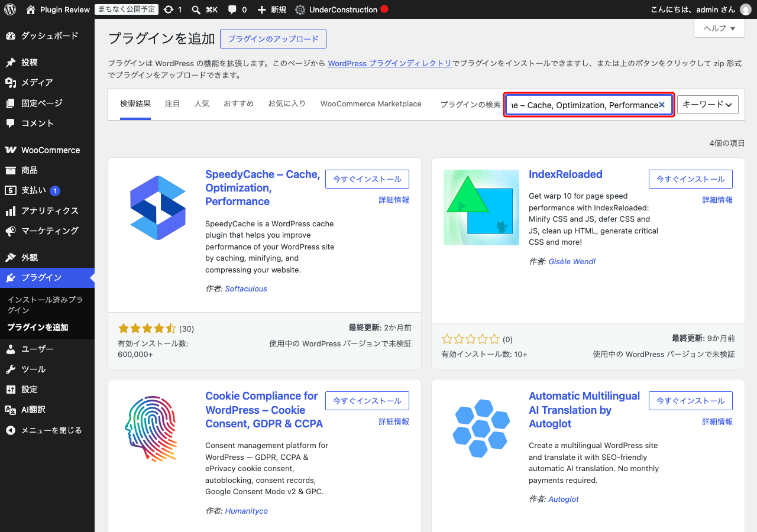This screenshot has width=757, height=532.
Task: Click IndexReloaded plugin thumbnail
Action: pyautogui.click(x=481, y=207)
